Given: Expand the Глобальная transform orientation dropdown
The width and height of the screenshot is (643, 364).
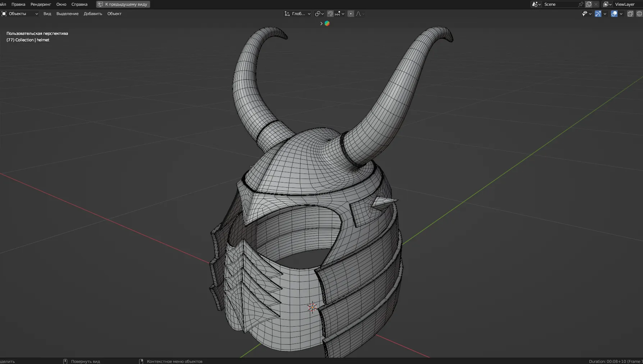Looking at the screenshot, I should pos(298,14).
